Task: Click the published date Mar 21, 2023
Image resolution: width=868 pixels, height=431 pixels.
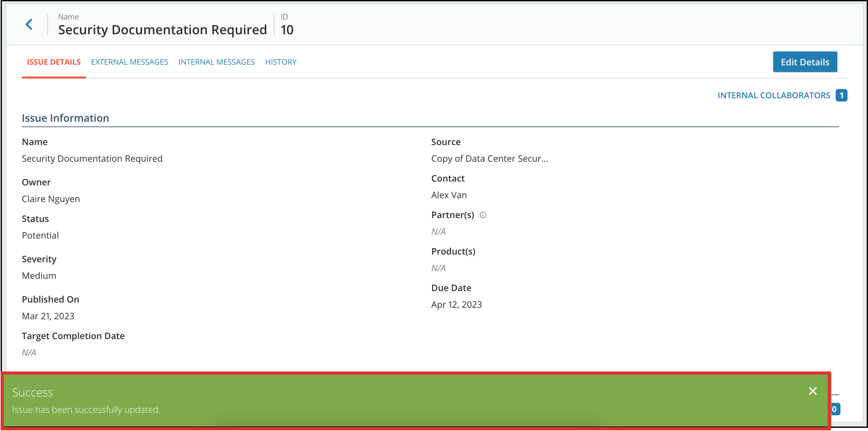Action: (x=48, y=316)
